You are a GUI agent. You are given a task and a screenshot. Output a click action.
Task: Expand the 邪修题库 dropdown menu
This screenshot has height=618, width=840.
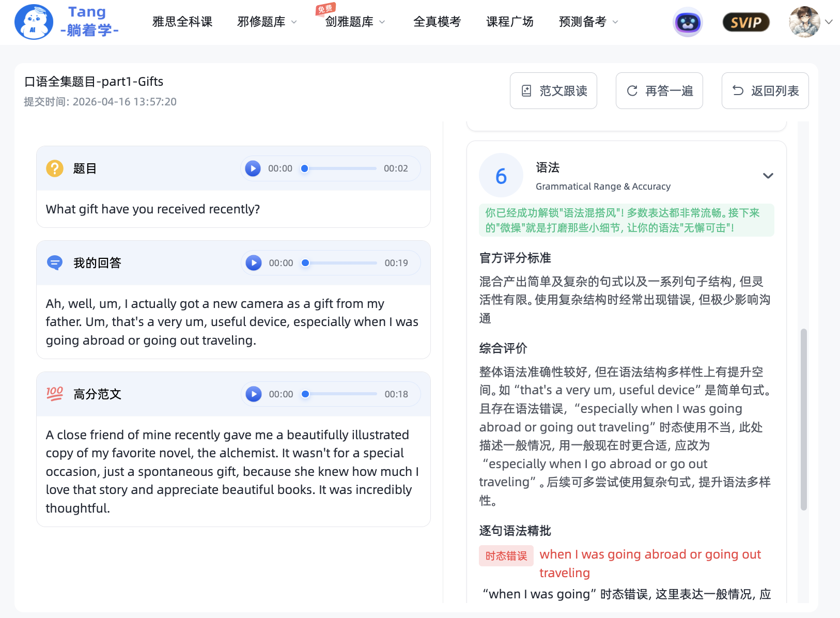(267, 22)
